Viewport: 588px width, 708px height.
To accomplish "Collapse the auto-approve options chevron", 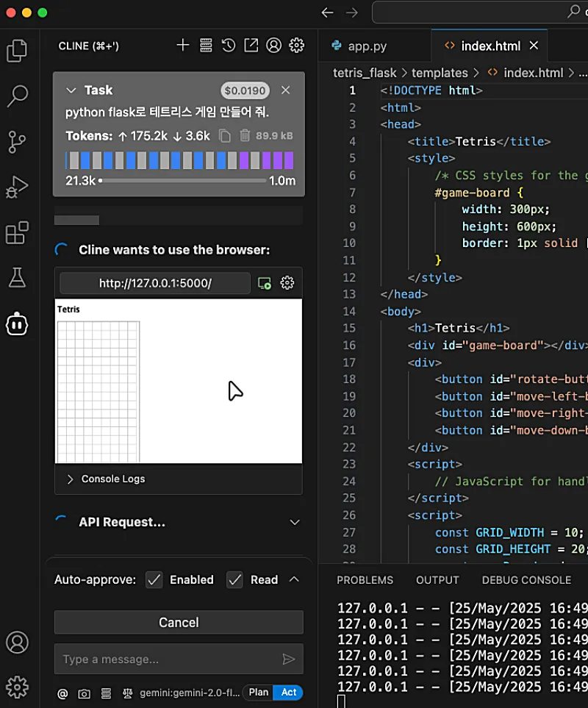I will (294, 579).
